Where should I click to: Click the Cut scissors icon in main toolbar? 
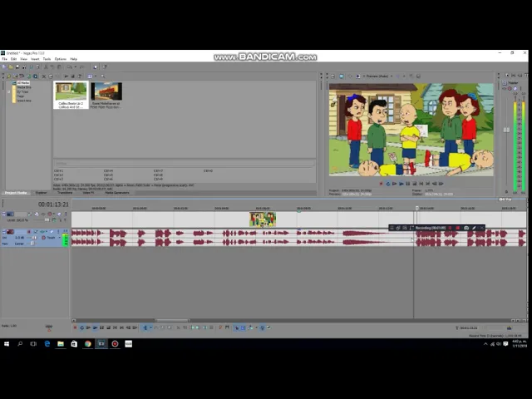[x=46, y=66]
